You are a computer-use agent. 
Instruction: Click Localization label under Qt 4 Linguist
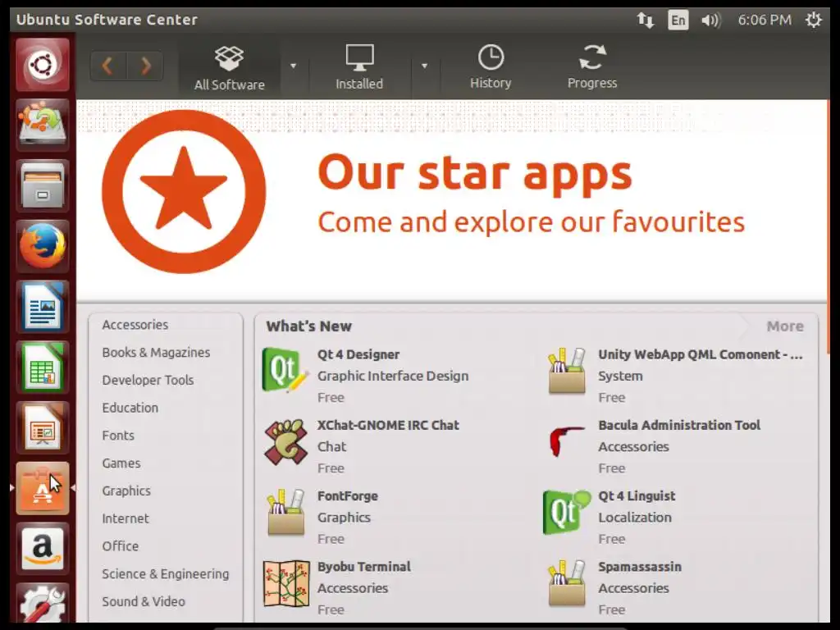pos(635,518)
